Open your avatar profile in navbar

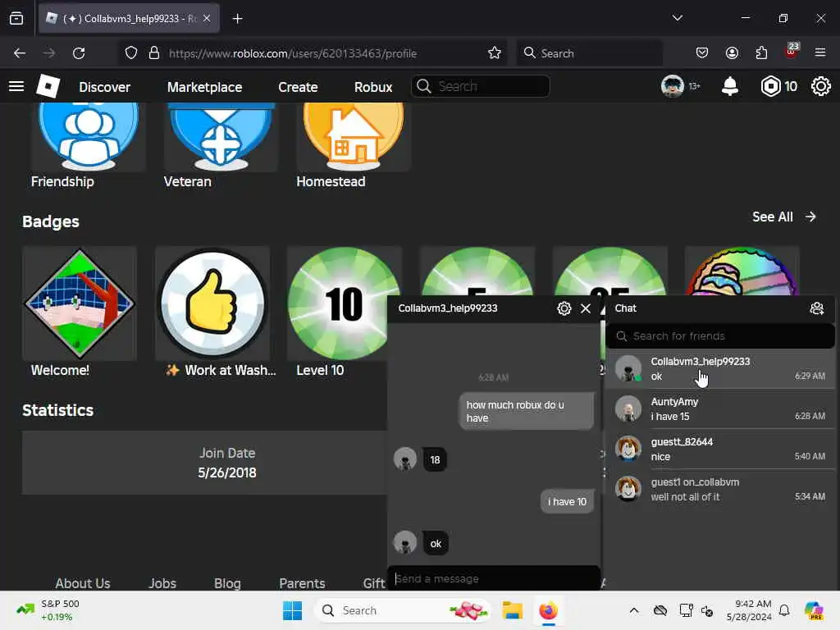673,86
